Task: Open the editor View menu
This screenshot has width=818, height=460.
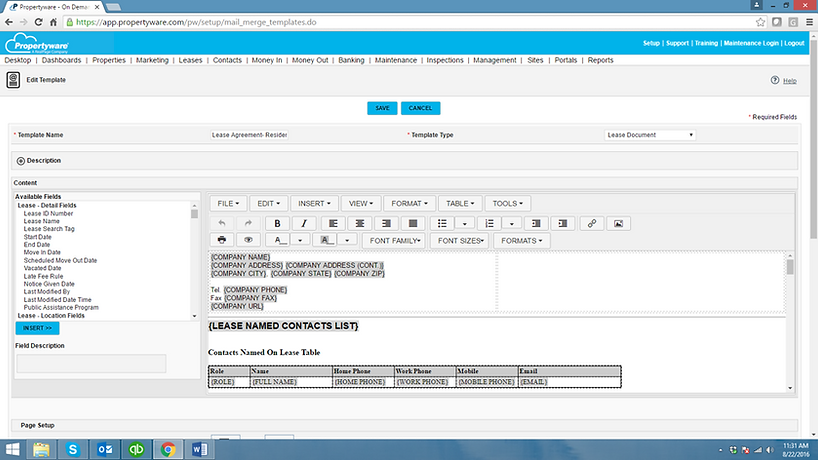Action: [360, 203]
